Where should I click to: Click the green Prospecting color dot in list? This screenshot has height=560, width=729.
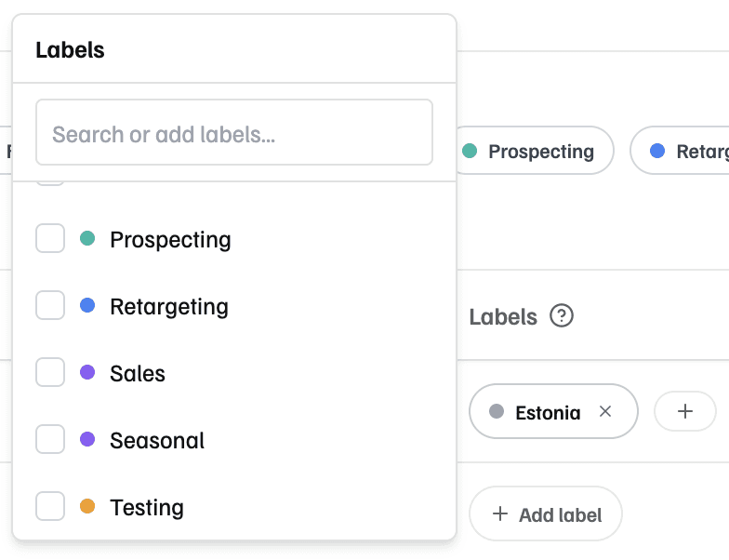pyautogui.click(x=88, y=239)
